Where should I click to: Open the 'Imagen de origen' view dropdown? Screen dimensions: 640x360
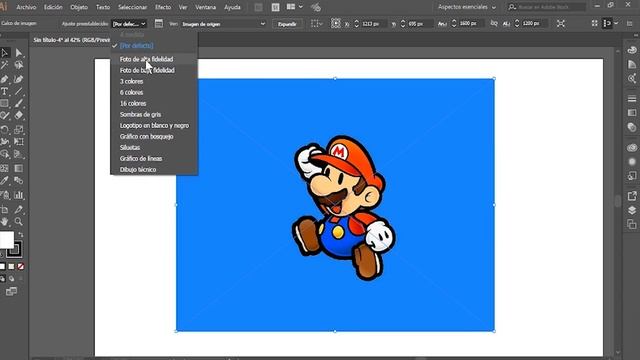pos(223,24)
